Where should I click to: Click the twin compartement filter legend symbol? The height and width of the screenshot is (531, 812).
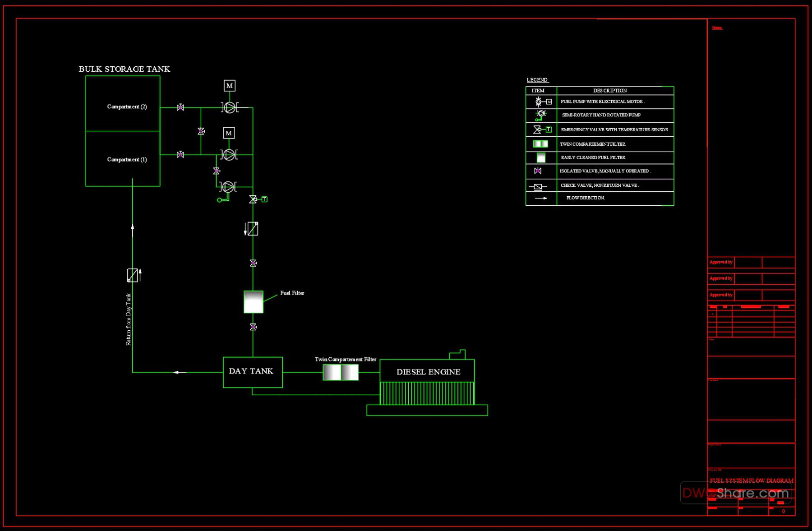click(x=540, y=143)
